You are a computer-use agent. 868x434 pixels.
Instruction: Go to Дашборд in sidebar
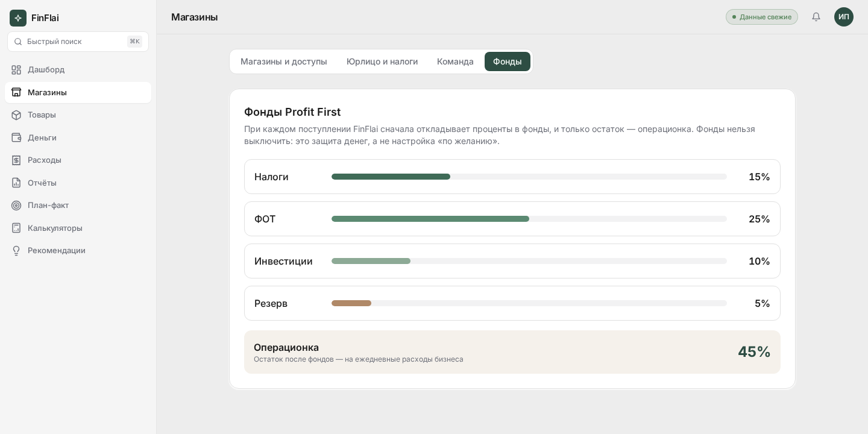(x=78, y=70)
